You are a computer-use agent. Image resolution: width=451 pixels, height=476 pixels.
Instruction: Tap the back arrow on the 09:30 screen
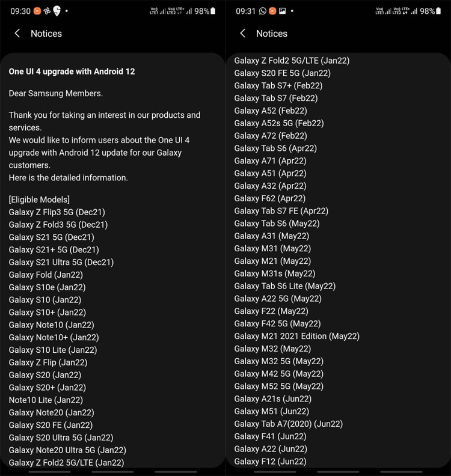(x=17, y=34)
